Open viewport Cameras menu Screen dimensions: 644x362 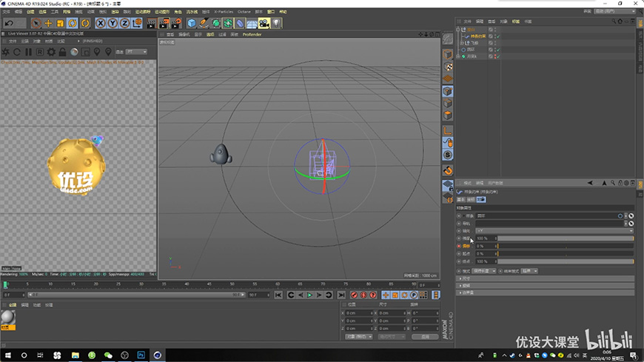tap(184, 35)
